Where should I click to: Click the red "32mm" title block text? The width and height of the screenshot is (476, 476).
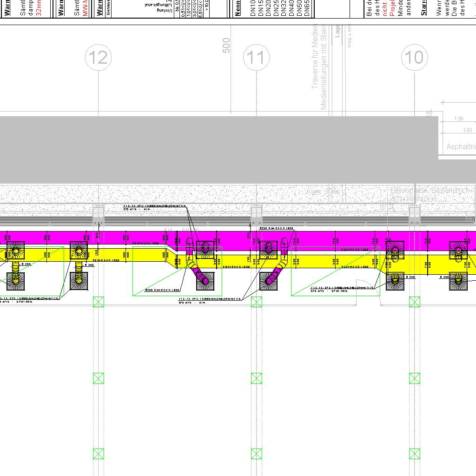coord(39,8)
